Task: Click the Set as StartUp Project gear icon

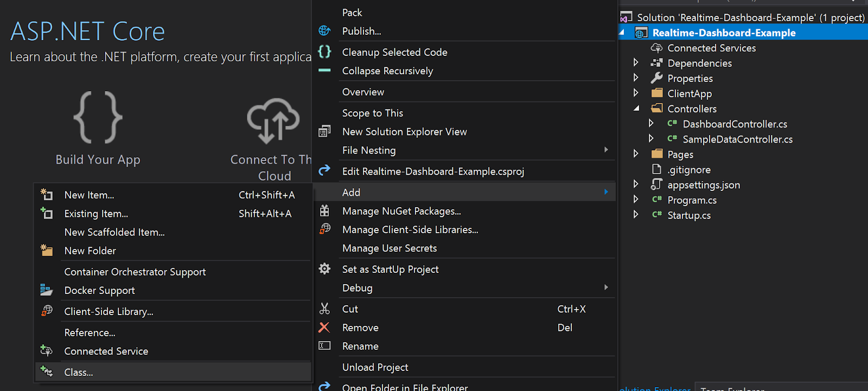Action: [324, 268]
